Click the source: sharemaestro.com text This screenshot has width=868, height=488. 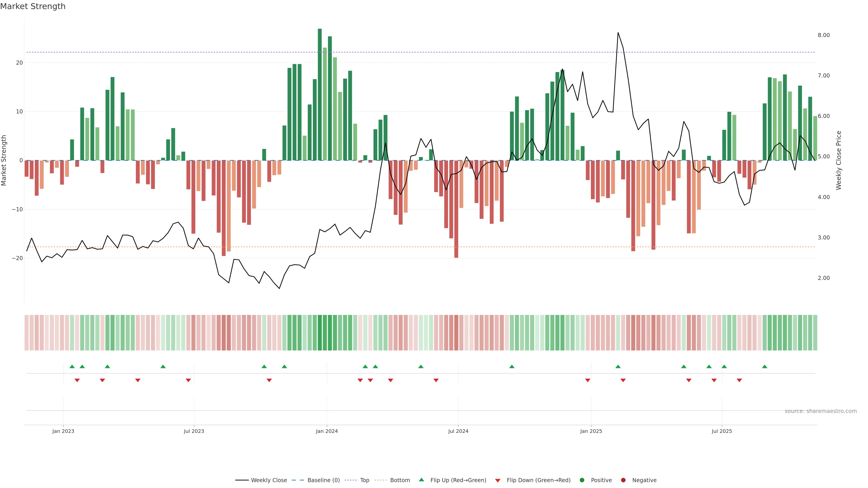[821, 411]
